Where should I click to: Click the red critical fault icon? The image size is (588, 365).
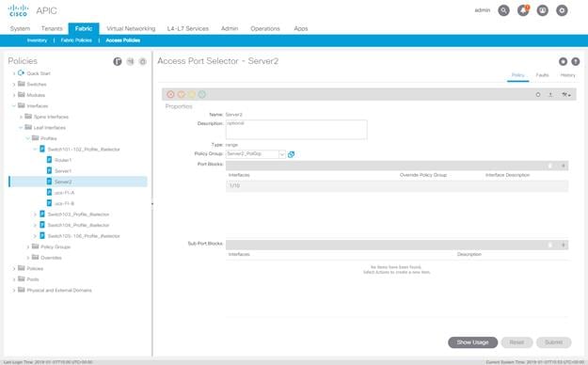coord(170,94)
